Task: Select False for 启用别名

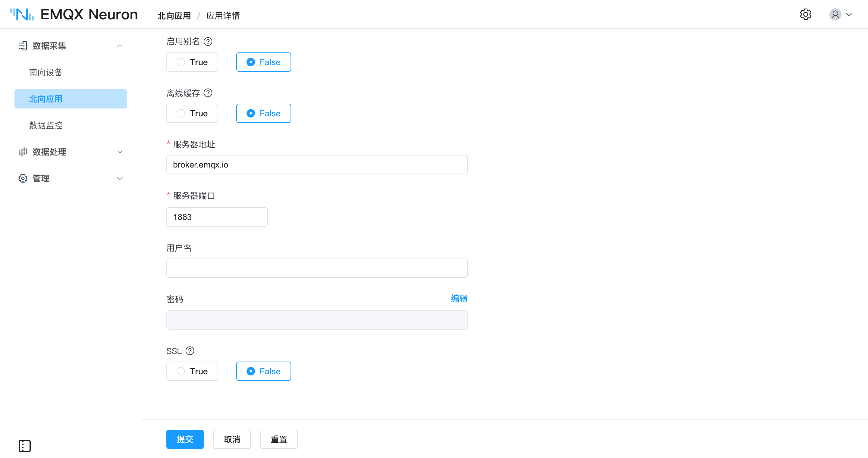Action: (263, 62)
